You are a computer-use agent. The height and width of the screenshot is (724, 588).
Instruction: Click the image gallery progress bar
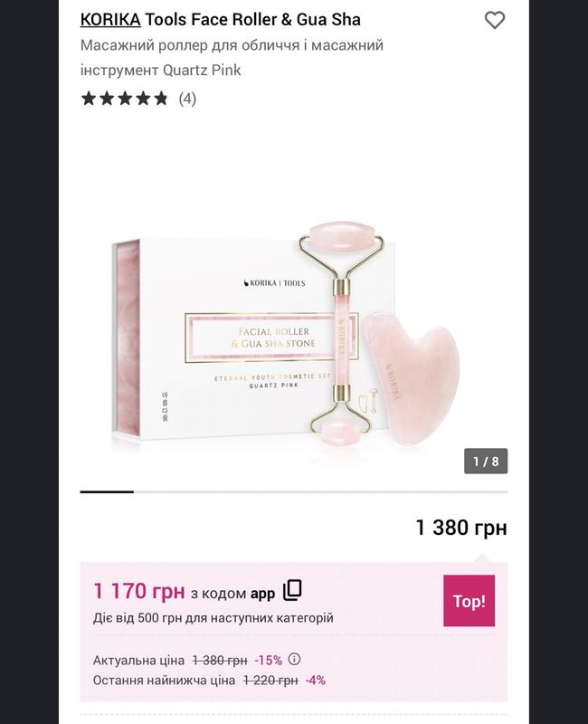pyautogui.click(x=294, y=492)
